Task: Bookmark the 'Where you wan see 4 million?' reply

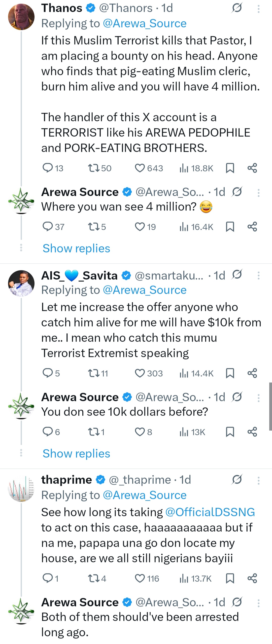Action: (230, 227)
